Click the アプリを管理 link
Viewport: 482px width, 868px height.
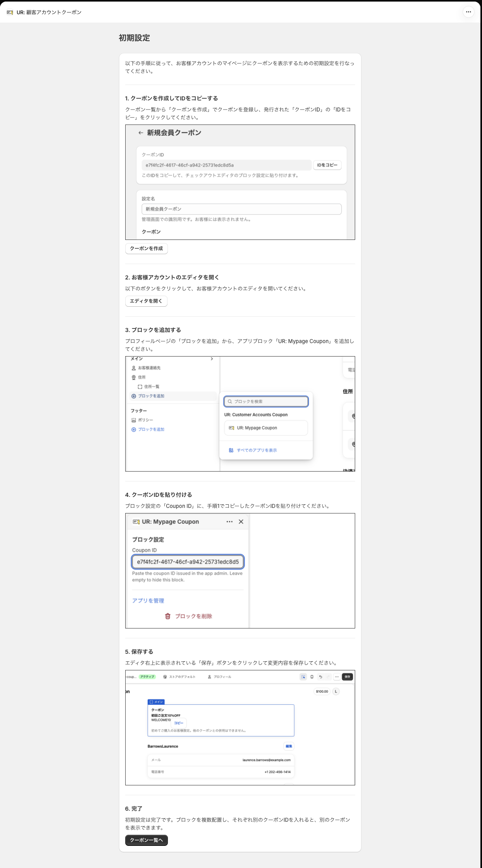tap(148, 601)
